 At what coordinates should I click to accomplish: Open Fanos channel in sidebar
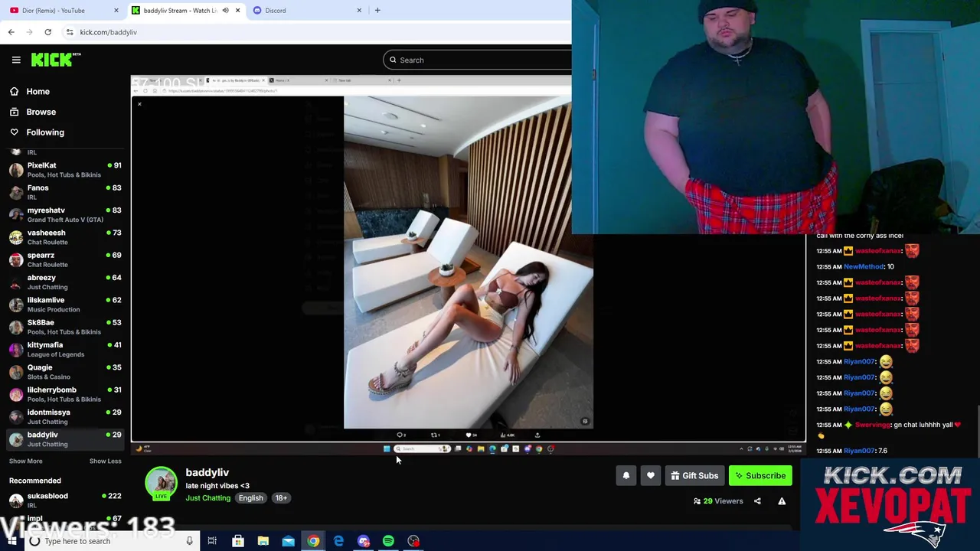pos(65,192)
